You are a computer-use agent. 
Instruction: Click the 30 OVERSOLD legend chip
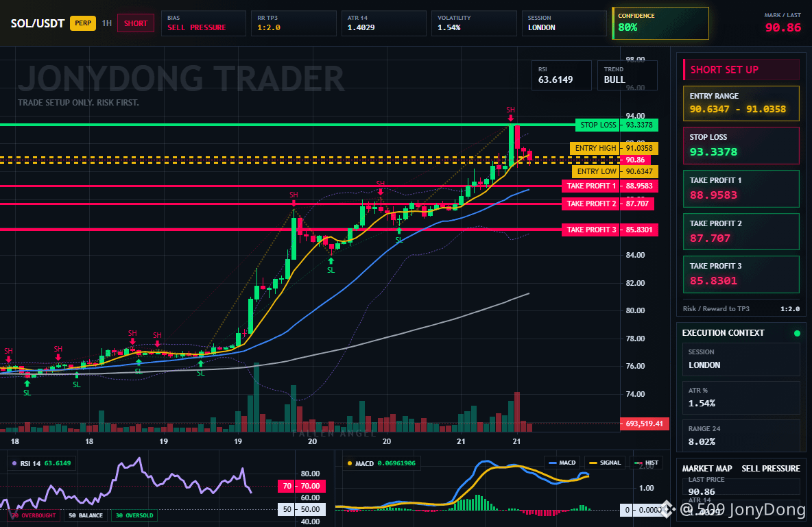[134, 515]
